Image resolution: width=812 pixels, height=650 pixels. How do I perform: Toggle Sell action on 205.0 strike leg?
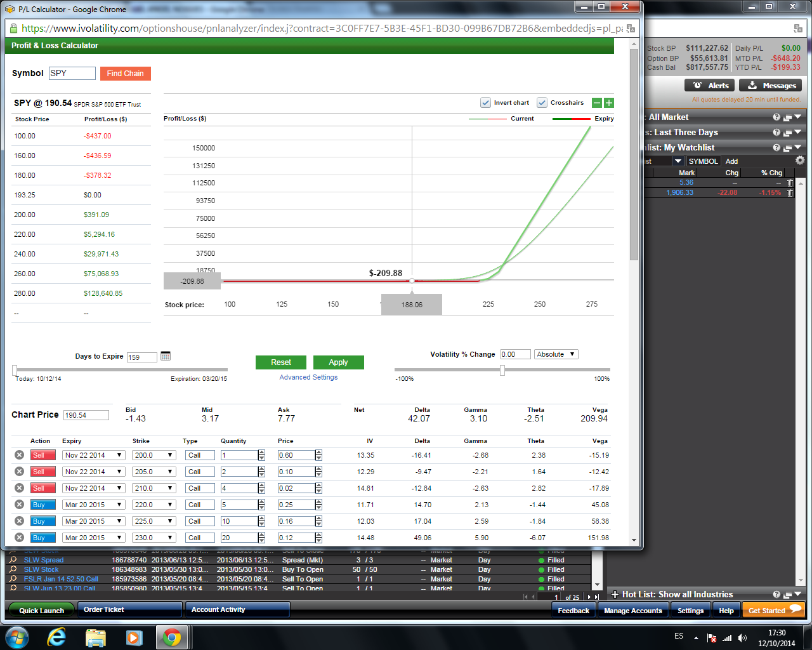(43, 472)
